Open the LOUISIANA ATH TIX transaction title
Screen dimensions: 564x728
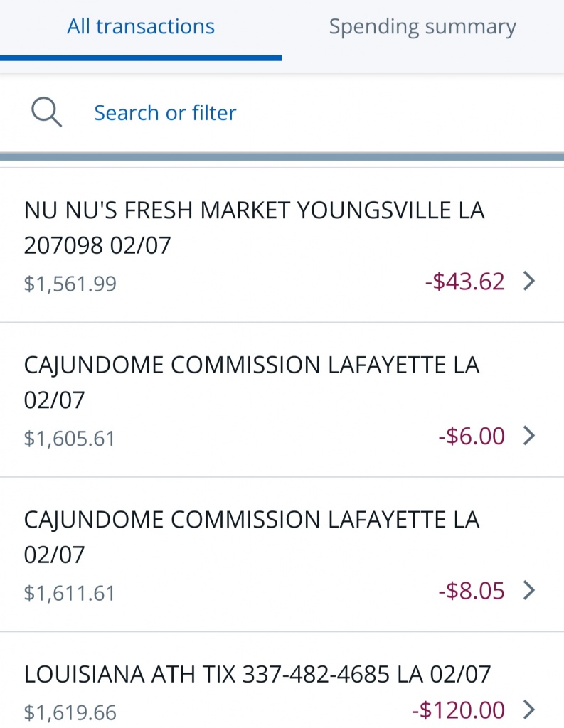(257, 674)
